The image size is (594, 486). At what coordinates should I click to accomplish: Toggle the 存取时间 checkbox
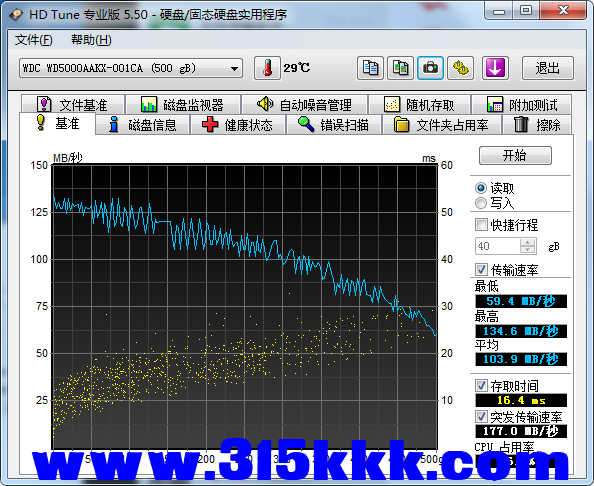coord(481,386)
